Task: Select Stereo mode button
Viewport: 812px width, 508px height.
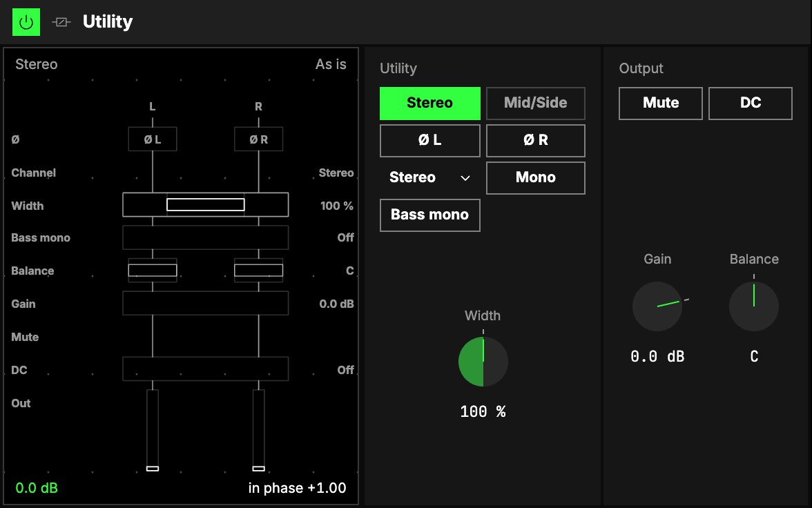Action: point(429,103)
